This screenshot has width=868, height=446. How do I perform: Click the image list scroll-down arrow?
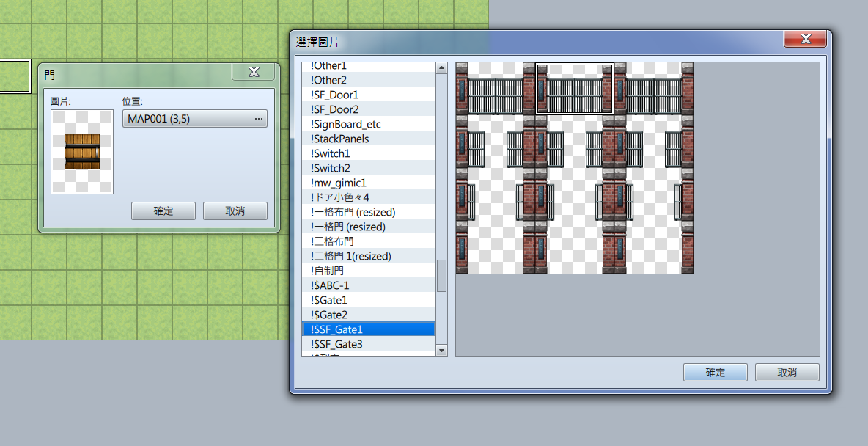pos(442,350)
